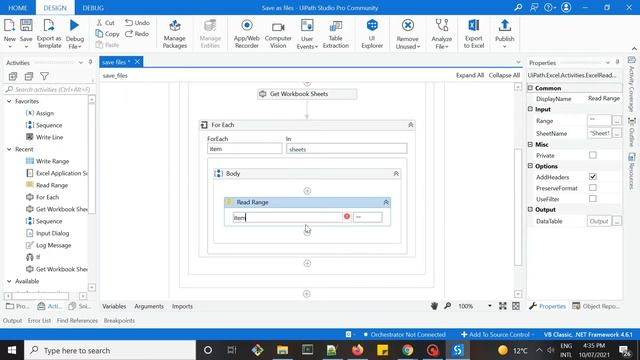Collapse the Available tree group

(9, 281)
